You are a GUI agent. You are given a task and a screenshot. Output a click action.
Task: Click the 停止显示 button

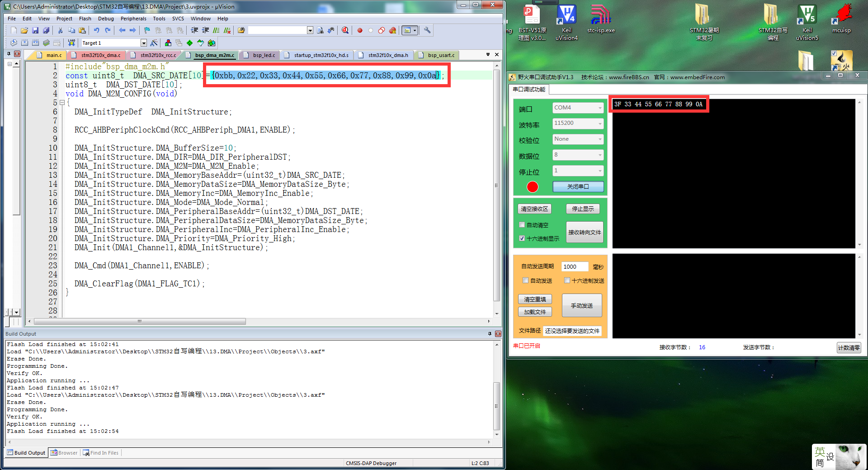tap(583, 209)
